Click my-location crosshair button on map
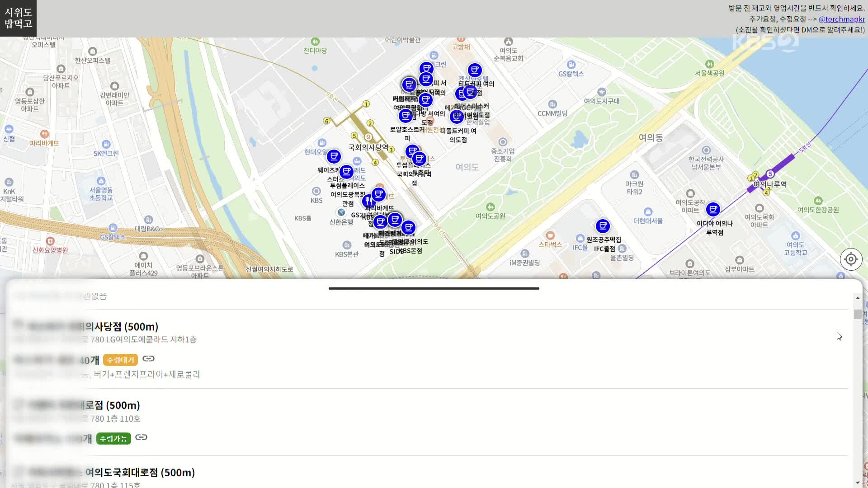The image size is (868, 488). 851,259
